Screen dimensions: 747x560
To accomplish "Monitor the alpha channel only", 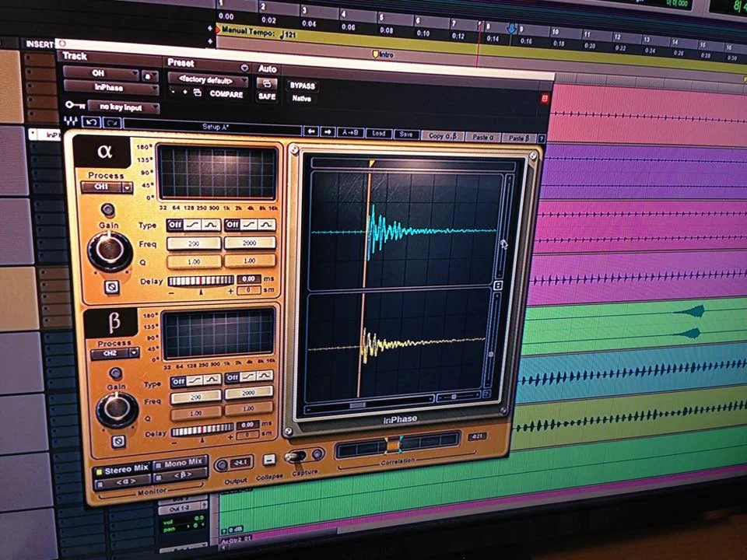I will pyautogui.click(x=123, y=483).
